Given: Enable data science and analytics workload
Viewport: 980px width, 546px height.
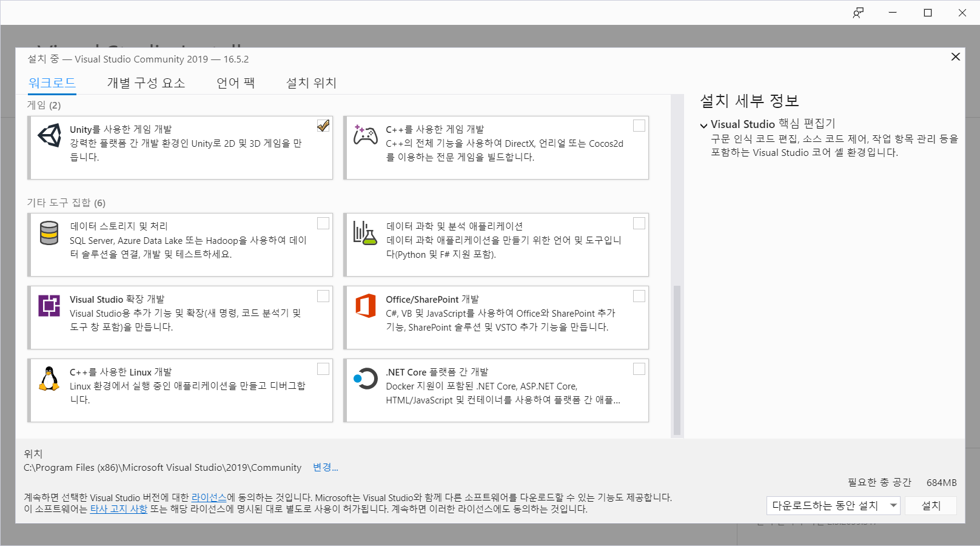Looking at the screenshot, I should click(x=639, y=223).
